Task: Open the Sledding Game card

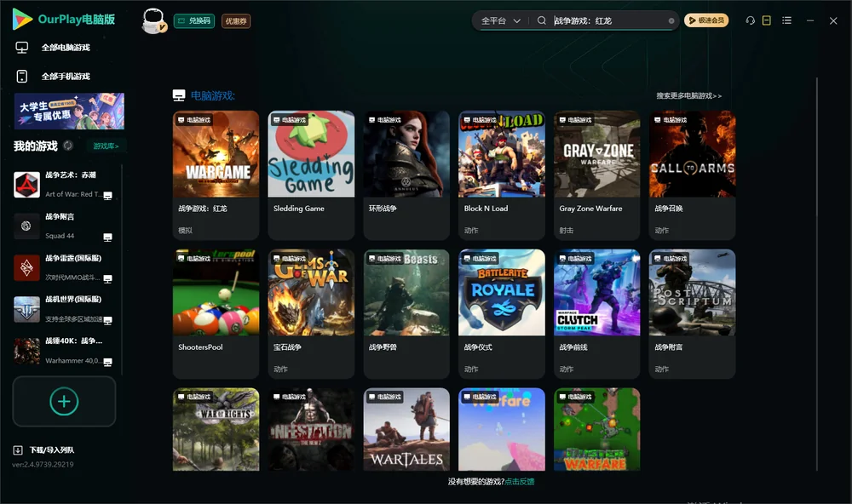Action: point(311,175)
